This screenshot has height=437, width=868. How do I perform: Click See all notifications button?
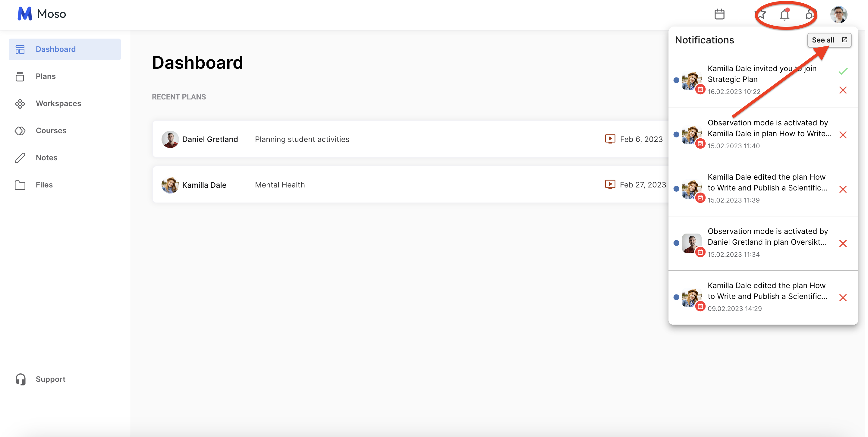coord(829,40)
